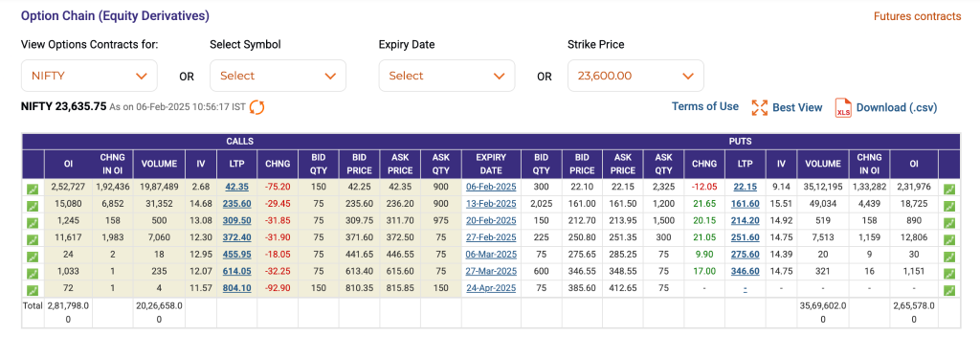Open calls chart icon for 20-Feb-2025 row
The height and width of the screenshot is (358, 980).
pyautogui.click(x=33, y=222)
